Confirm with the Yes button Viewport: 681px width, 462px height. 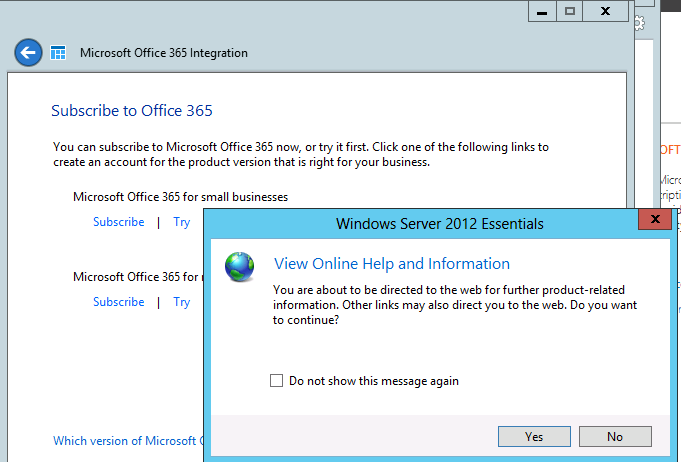click(x=534, y=436)
